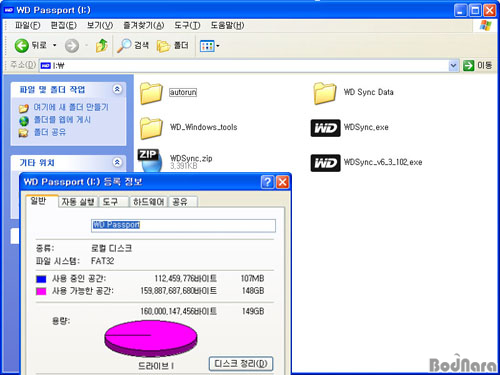Click the share folder task icon

click(x=23, y=133)
